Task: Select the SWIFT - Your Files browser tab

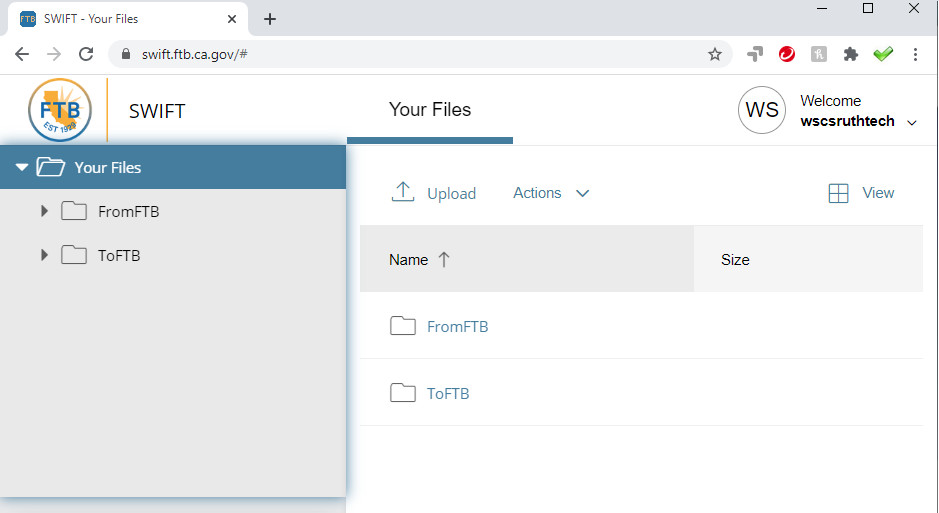Action: tap(128, 19)
